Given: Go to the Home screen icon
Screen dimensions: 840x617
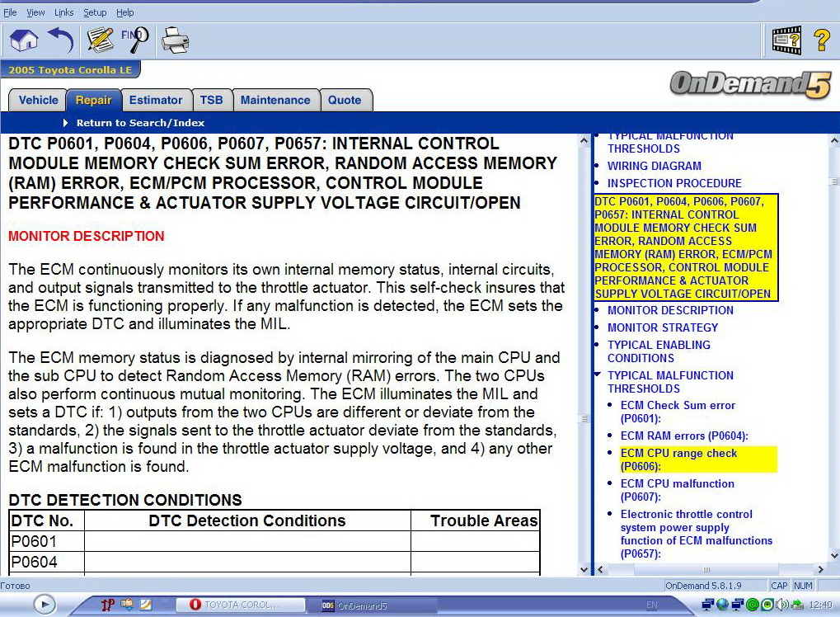Looking at the screenshot, I should [x=24, y=40].
